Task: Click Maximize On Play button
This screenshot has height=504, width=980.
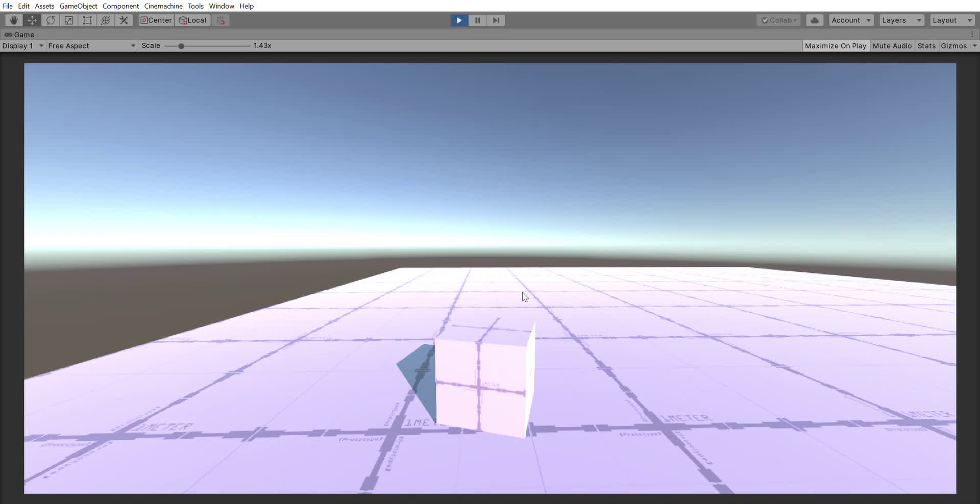Action: 836,46
